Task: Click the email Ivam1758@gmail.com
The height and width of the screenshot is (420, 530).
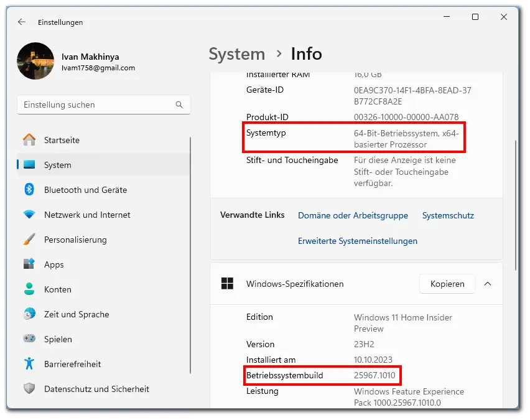Action: (x=98, y=68)
